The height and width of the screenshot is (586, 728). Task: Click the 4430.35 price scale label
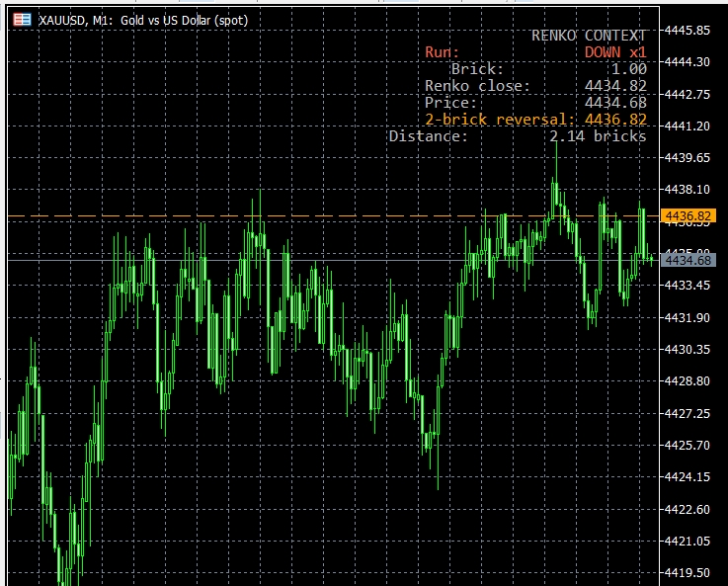click(688, 349)
